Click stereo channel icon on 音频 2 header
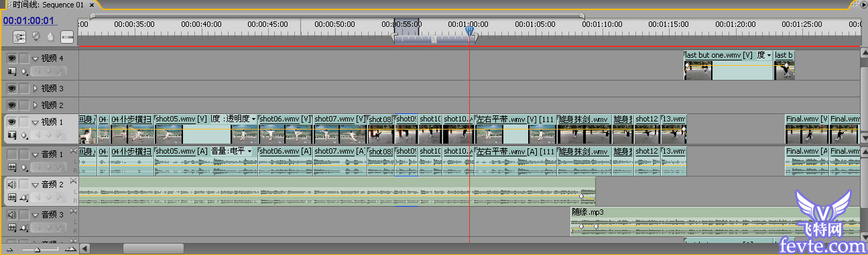 coord(72,181)
